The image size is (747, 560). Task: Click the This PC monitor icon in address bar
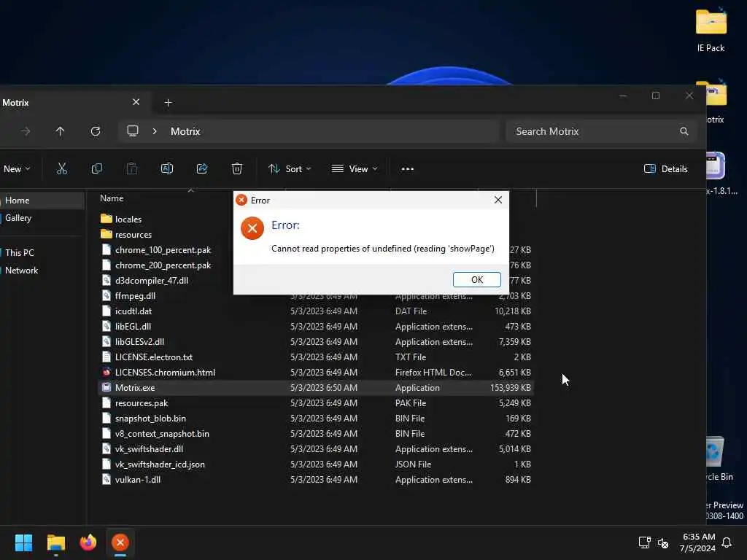point(133,131)
